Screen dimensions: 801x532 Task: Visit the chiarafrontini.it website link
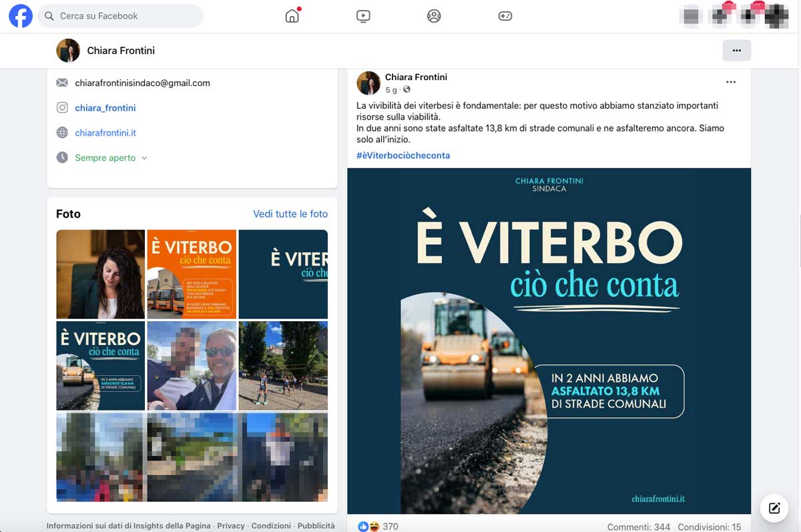click(105, 133)
